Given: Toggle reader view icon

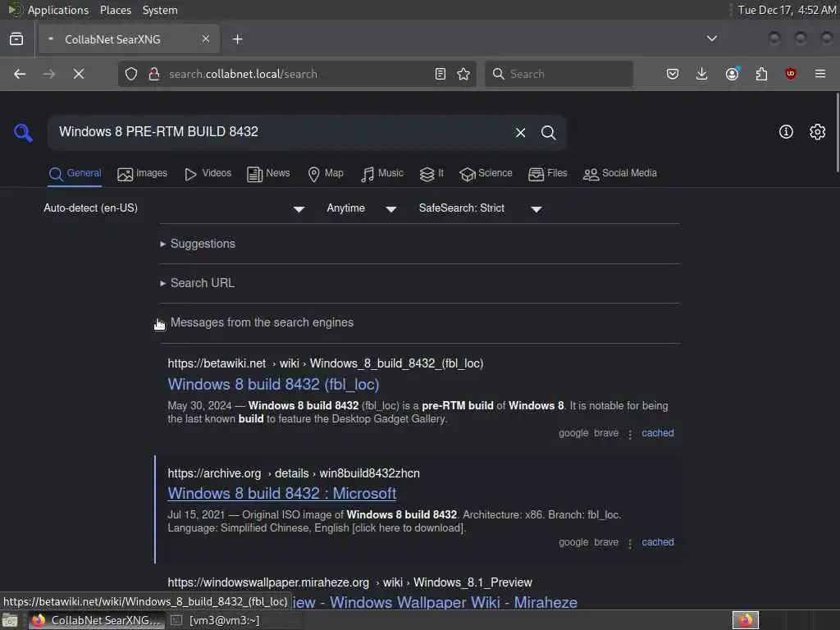Looking at the screenshot, I should [441, 74].
